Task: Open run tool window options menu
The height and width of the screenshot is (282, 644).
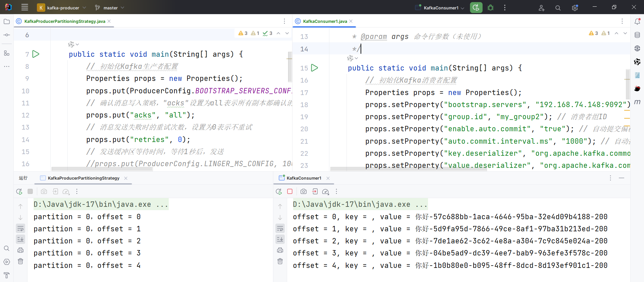Action: tap(610, 178)
